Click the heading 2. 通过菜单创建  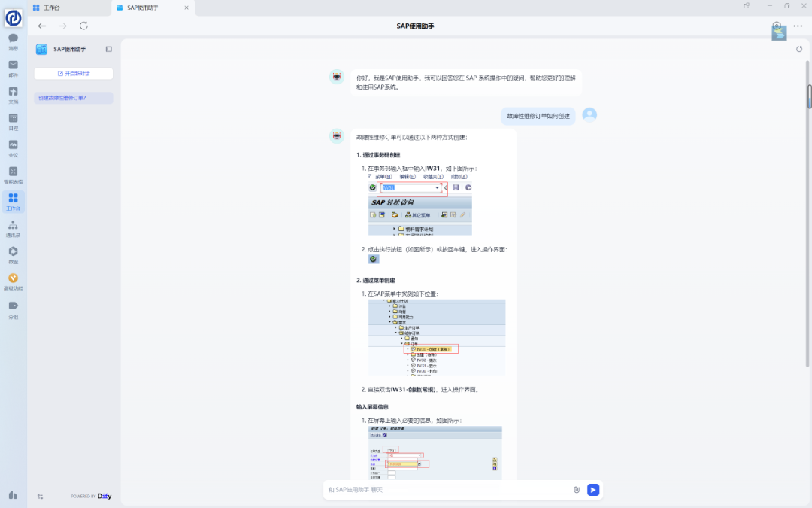click(x=375, y=281)
